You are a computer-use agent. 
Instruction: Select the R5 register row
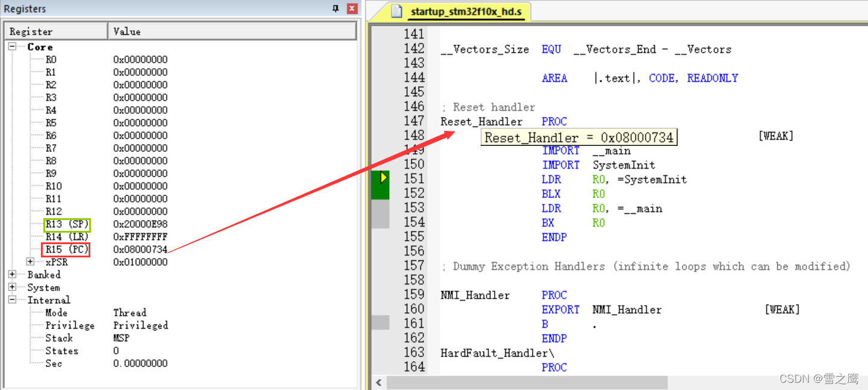181,122
